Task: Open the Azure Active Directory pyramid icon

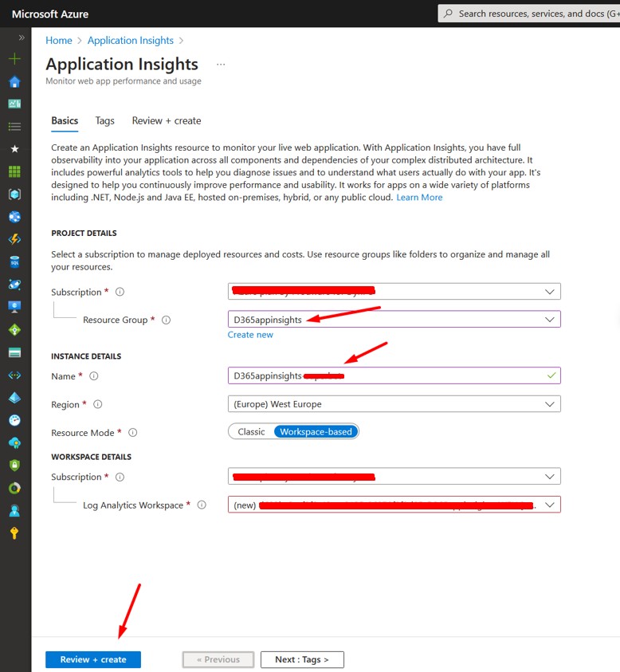Action: (14, 398)
